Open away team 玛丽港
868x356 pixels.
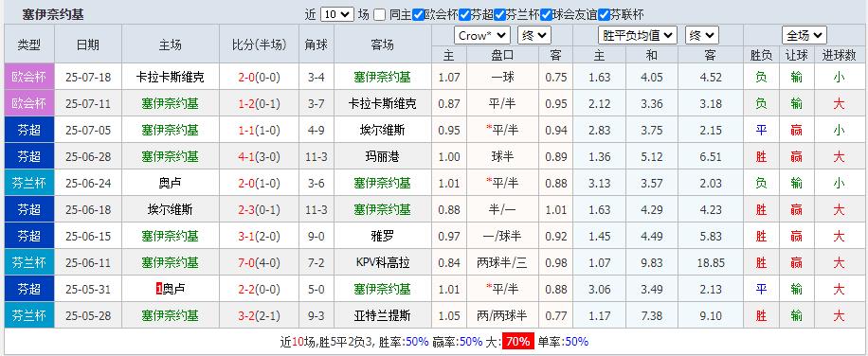point(383,156)
